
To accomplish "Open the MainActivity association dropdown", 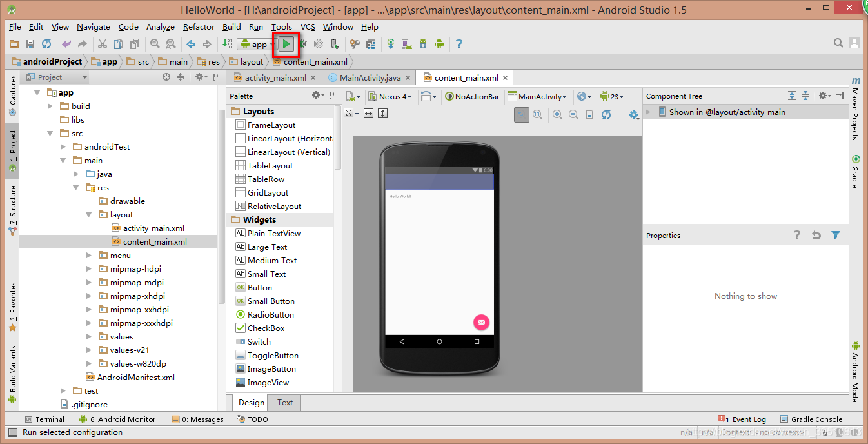I will click(x=538, y=96).
